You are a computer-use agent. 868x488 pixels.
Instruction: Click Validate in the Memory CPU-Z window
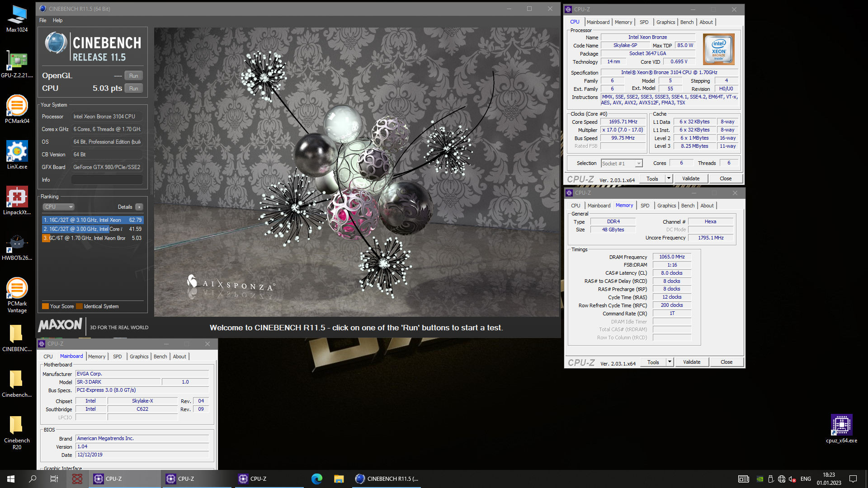click(692, 362)
